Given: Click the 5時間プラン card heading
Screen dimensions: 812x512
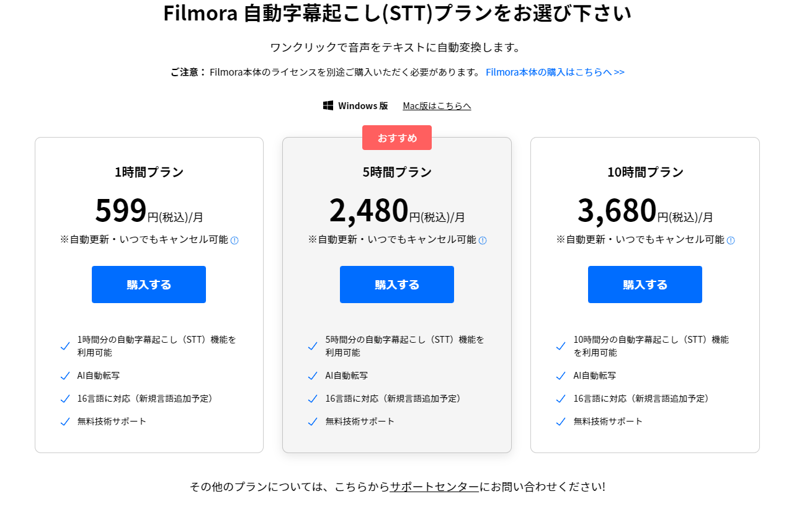Looking at the screenshot, I should coord(397,172).
